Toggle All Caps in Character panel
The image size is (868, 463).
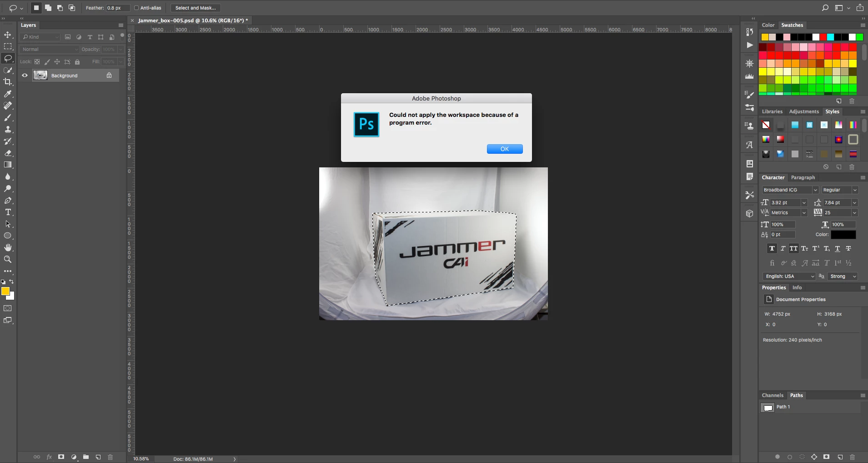click(794, 248)
